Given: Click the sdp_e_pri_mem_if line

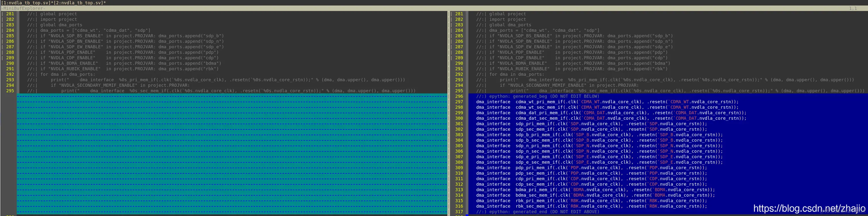Looking at the screenshot, I should pyautogui.click(x=599, y=157).
